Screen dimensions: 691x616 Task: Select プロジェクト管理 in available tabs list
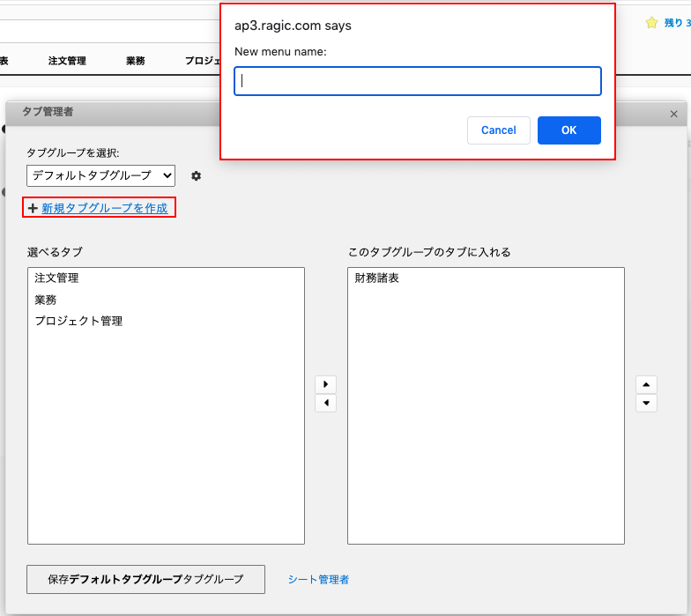point(78,321)
